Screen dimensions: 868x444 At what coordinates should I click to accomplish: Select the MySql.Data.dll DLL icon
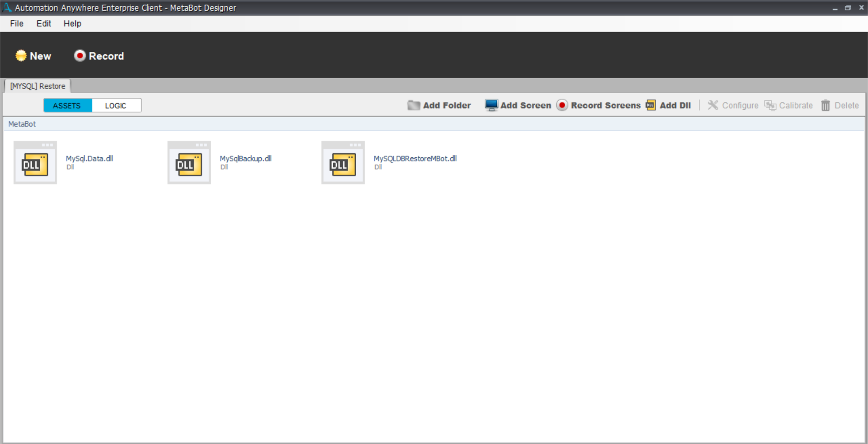coord(35,163)
